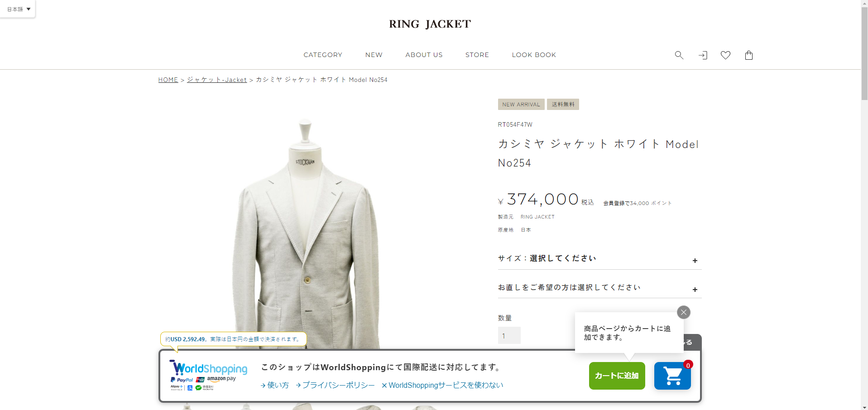
Task: Click the login arrow icon
Action: pyautogui.click(x=703, y=55)
